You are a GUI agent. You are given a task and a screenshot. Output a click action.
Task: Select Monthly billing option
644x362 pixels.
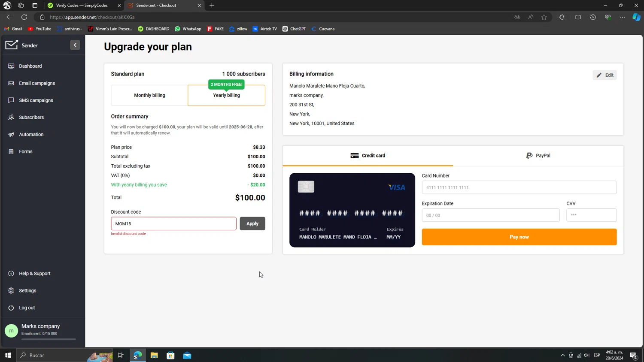pos(149,95)
